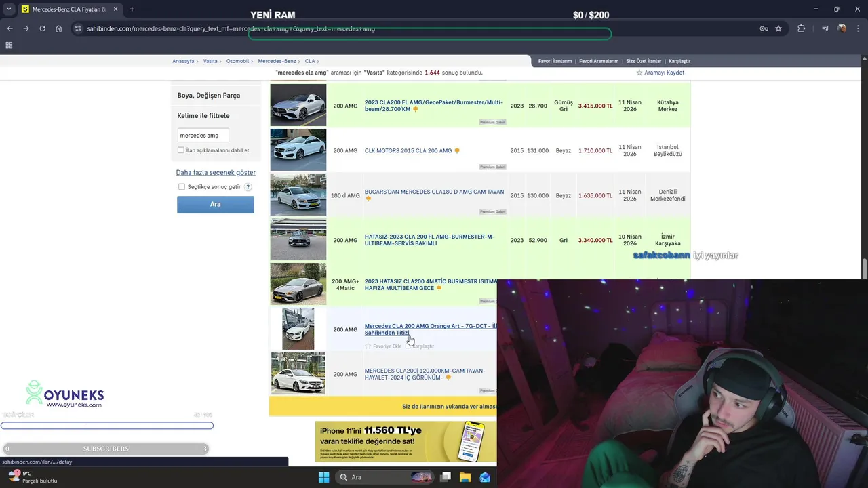Screen dimensions: 868x488
Task: Open MERCEDES CLA200 120.000KM-CAM TAVAN listing title
Action: [x=425, y=374]
